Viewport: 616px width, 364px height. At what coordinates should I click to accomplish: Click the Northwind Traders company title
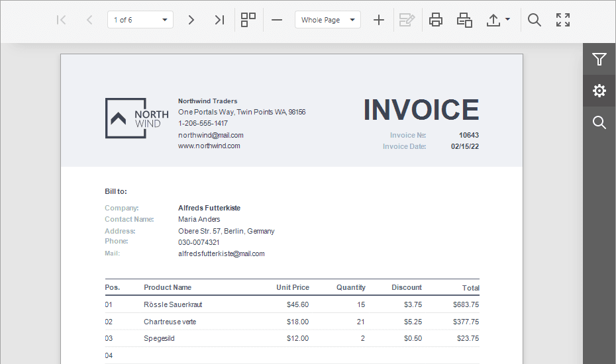coord(207,101)
